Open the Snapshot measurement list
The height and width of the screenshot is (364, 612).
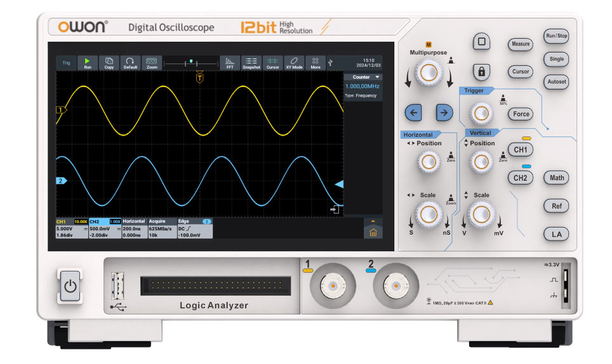(x=251, y=63)
